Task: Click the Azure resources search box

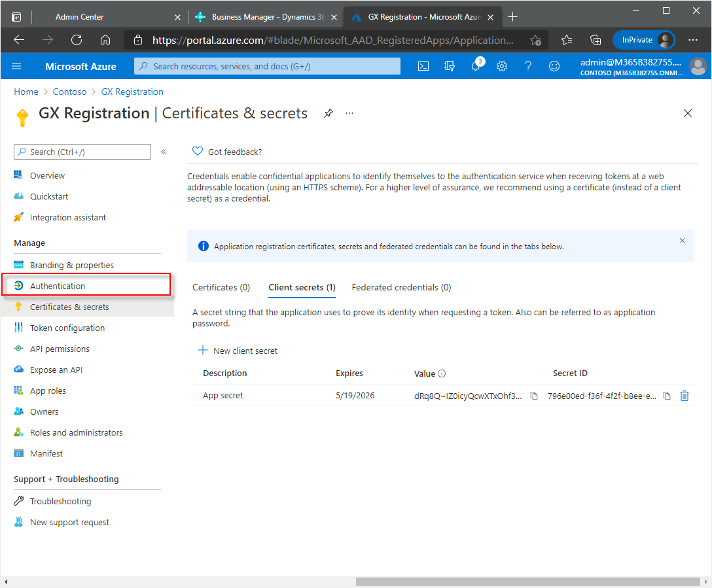Action: coord(267,66)
